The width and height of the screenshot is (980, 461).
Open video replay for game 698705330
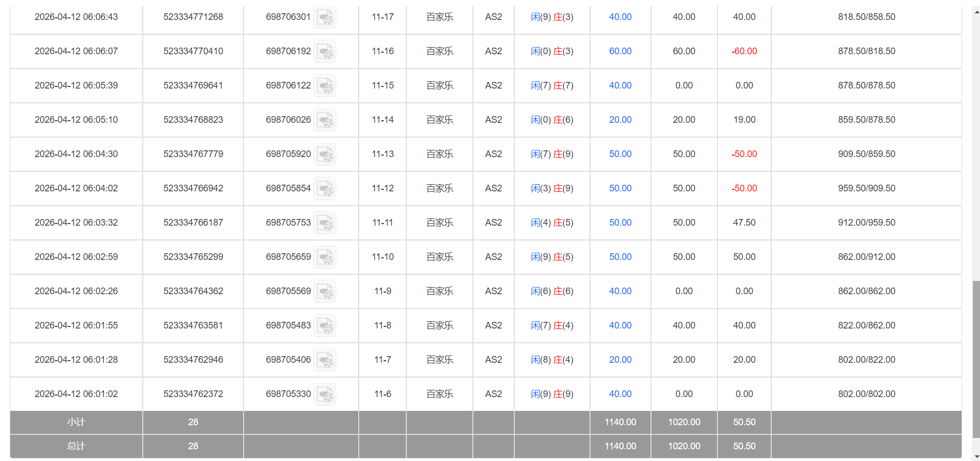click(x=325, y=394)
